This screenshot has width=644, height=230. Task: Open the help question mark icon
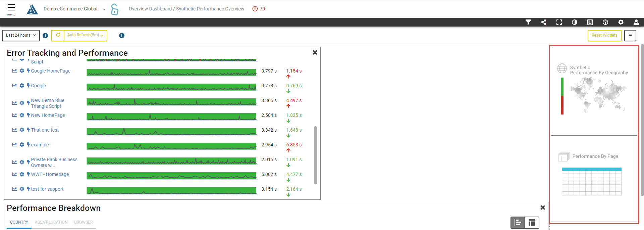[605, 22]
